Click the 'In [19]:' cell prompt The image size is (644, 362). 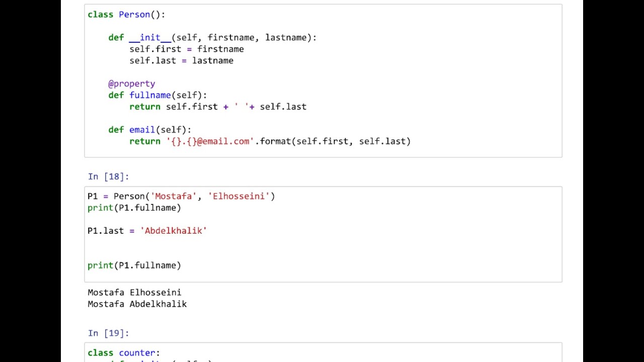(108, 333)
